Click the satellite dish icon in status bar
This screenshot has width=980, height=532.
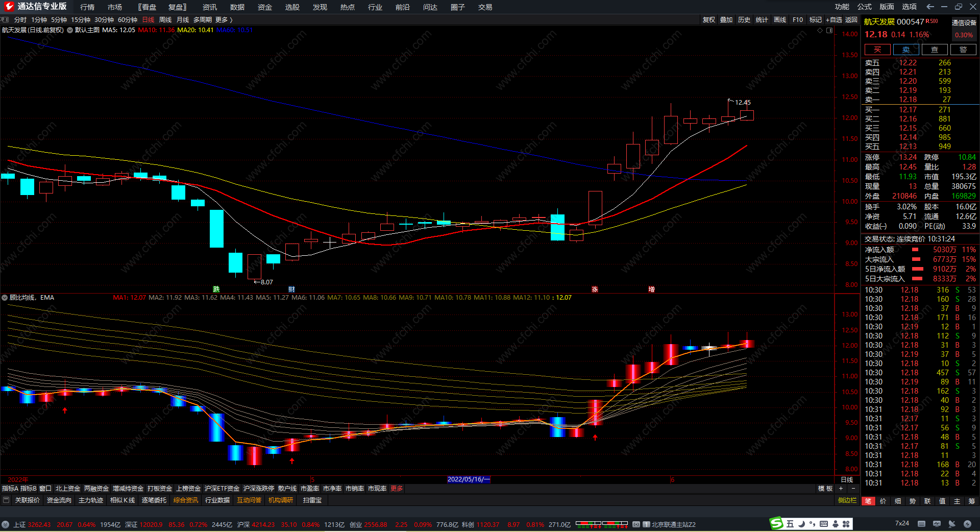[952, 524]
